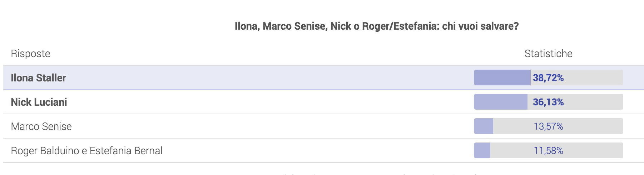644x175 pixels.
Task: Click the poll question title text
Action: pyautogui.click(x=376, y=26)
